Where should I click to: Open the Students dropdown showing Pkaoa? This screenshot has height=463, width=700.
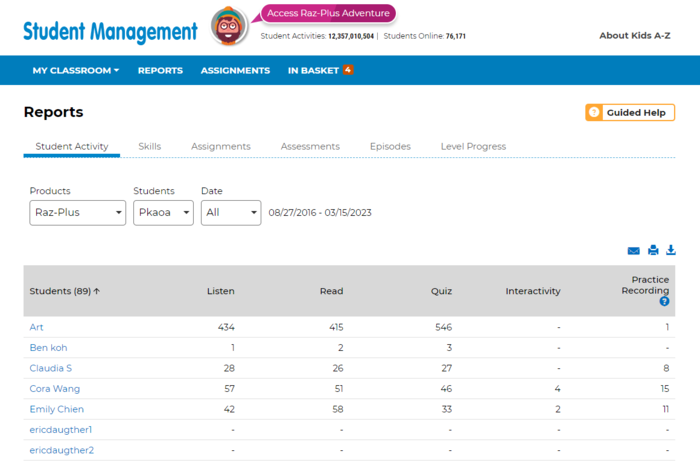point(163,213)
